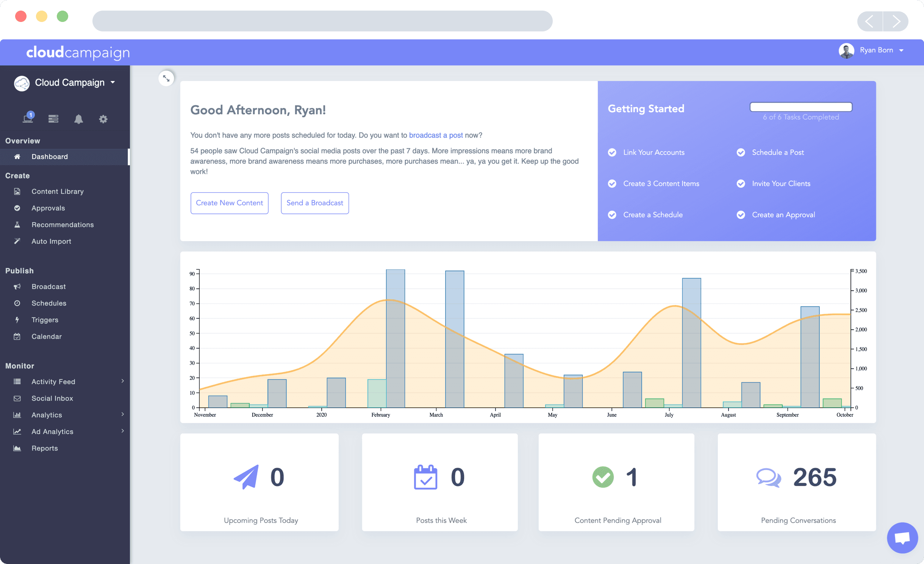Go to Social Inbox in sidebar
This screenshot has height=564, width=924.
(x=52, y=398)
